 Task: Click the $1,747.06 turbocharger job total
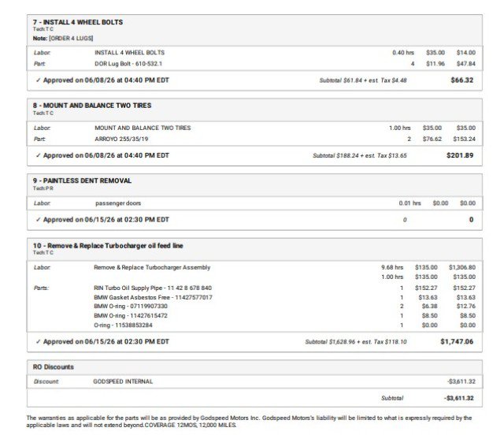point(457,342)
